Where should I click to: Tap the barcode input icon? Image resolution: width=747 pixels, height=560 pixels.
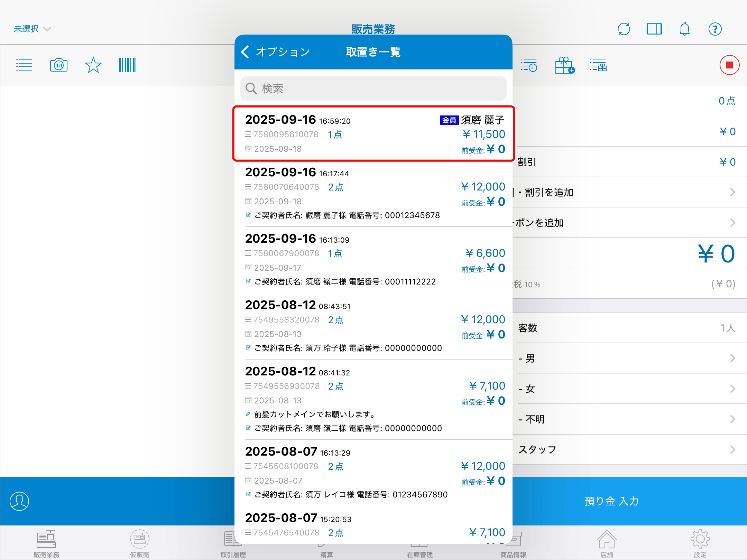128,65
